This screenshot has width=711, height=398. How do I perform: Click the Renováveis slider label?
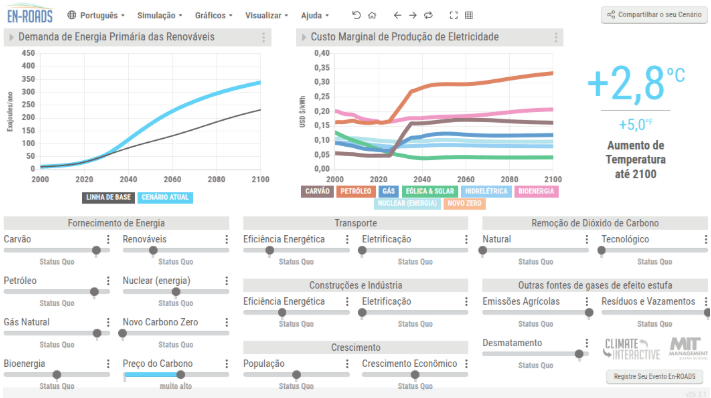pyautogui.click(x=145, y=239)
